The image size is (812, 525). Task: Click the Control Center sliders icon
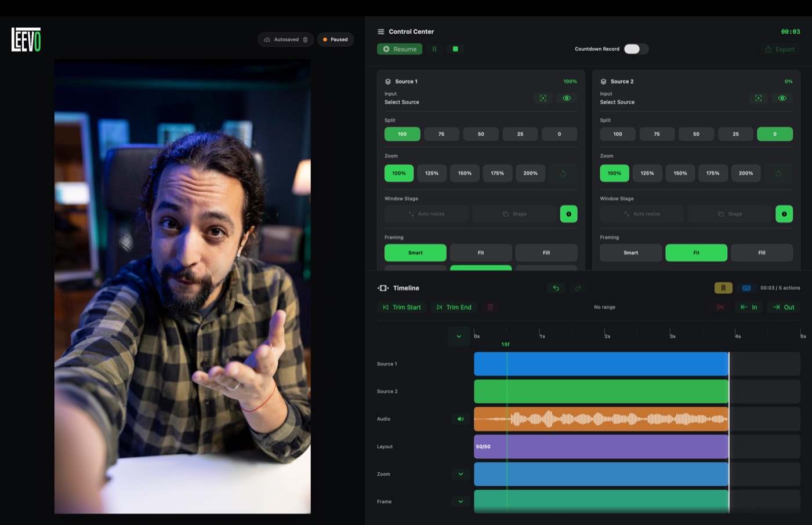tap(380, 32)
